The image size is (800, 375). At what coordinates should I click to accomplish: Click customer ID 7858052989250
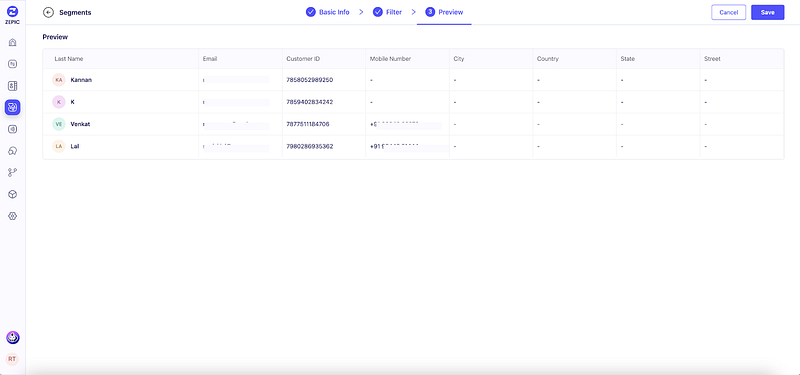310,80
